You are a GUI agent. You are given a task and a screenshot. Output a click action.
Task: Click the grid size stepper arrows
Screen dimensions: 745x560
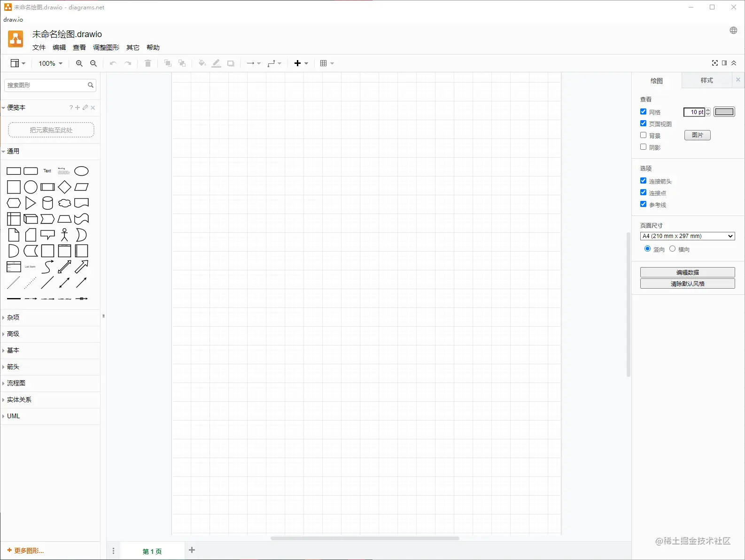click(x=708, y=112)
